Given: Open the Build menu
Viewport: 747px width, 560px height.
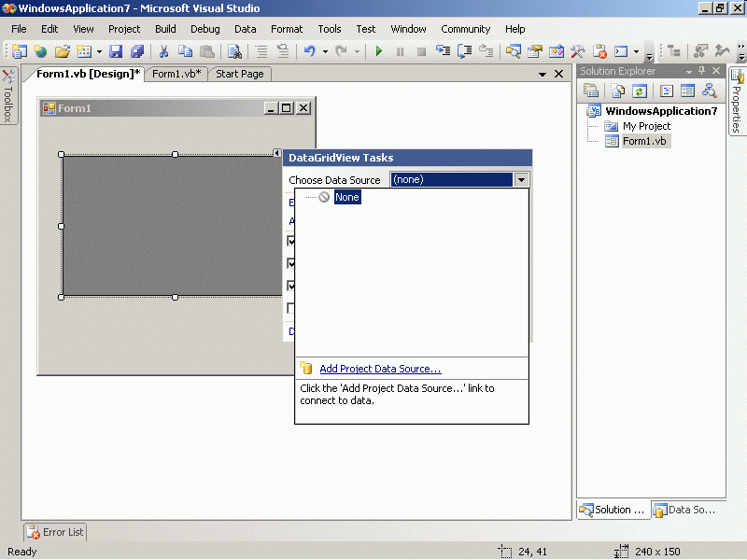Looking at the screenshot, I should pyautogui.click(x=165, y=29).
